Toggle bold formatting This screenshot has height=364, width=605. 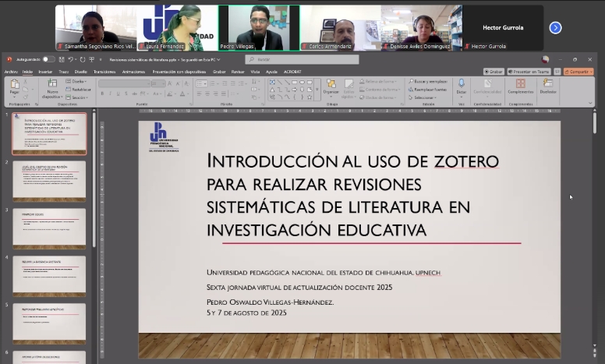pos(102,94)
